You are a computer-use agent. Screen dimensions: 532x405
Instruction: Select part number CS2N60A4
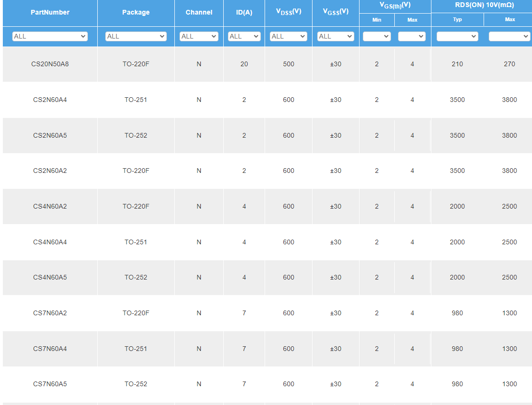pyautogui.click(x=50, y=100)
